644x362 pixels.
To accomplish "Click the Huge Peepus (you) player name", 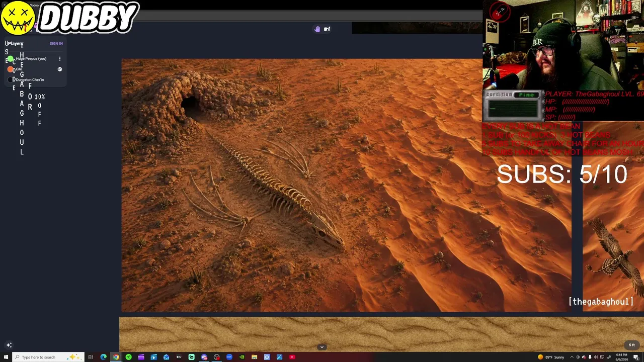I will pos(31,59).
